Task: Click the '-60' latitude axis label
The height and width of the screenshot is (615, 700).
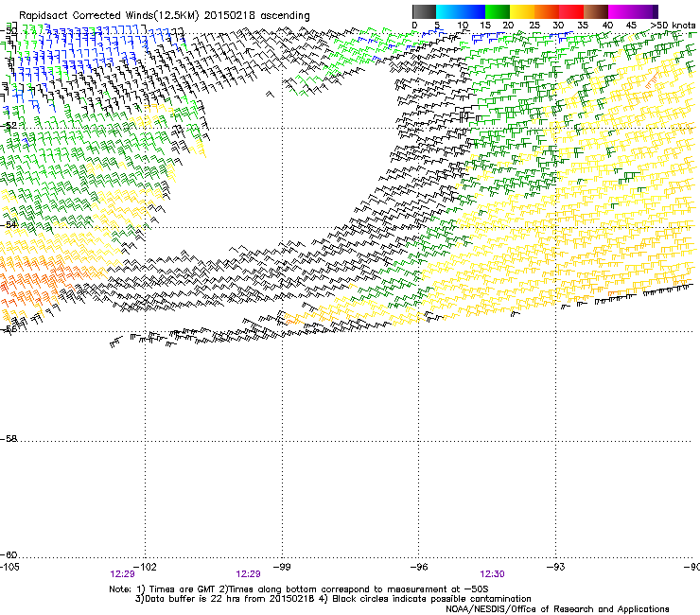Action: [x=9, y=555]
